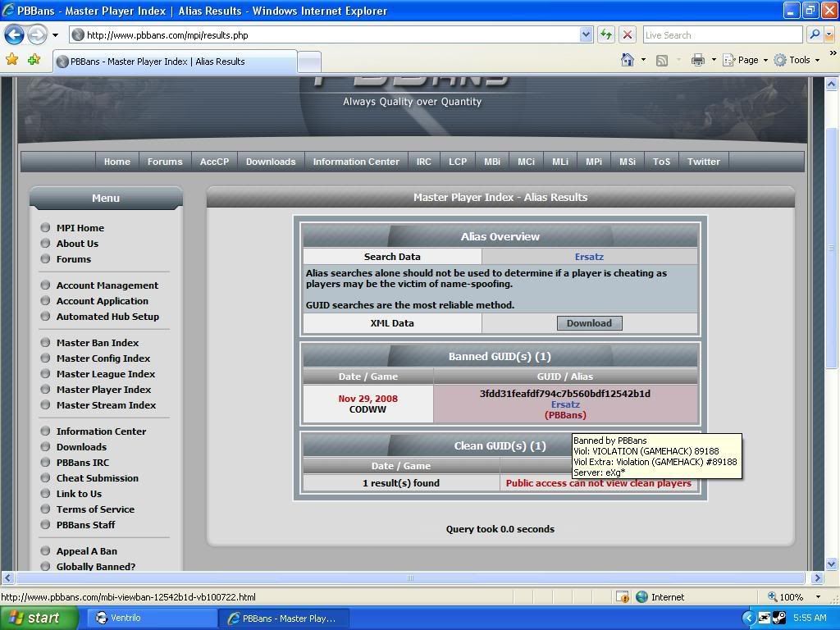840x630 pixels.
Task: Click the bullet icon beside Terms of Service
Action: [45, 509]
